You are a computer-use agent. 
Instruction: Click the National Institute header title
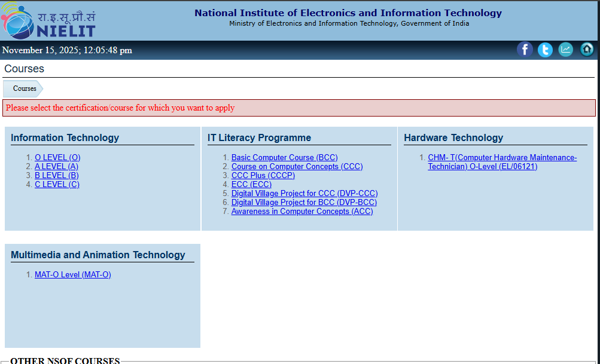348,13
